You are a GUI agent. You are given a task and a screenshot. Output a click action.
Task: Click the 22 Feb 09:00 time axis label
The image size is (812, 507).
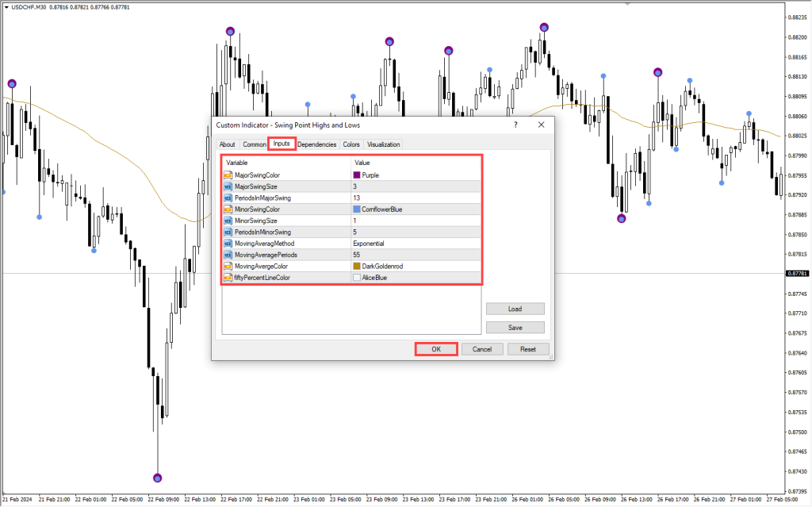(163, 500)
